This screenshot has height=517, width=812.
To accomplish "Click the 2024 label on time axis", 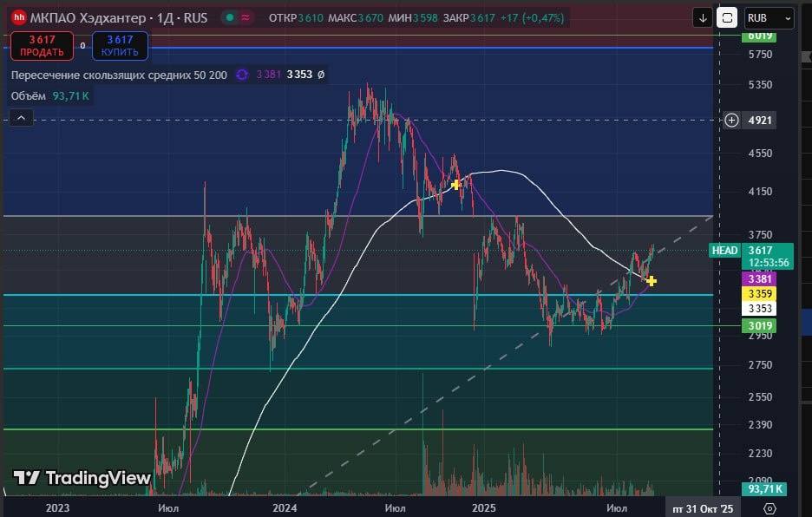I will 285,508.
